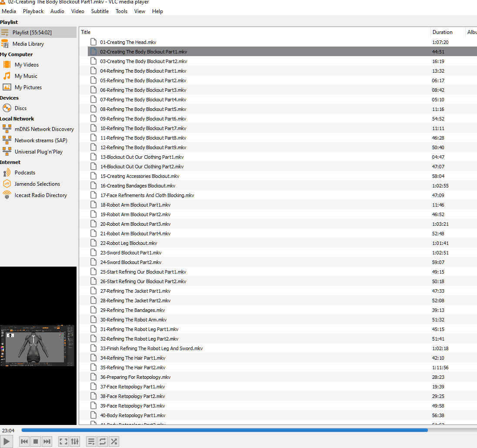Sort playlist by Duration column header
The width and height of the screenshot is (477, 448).
click(x=448, y=32)
